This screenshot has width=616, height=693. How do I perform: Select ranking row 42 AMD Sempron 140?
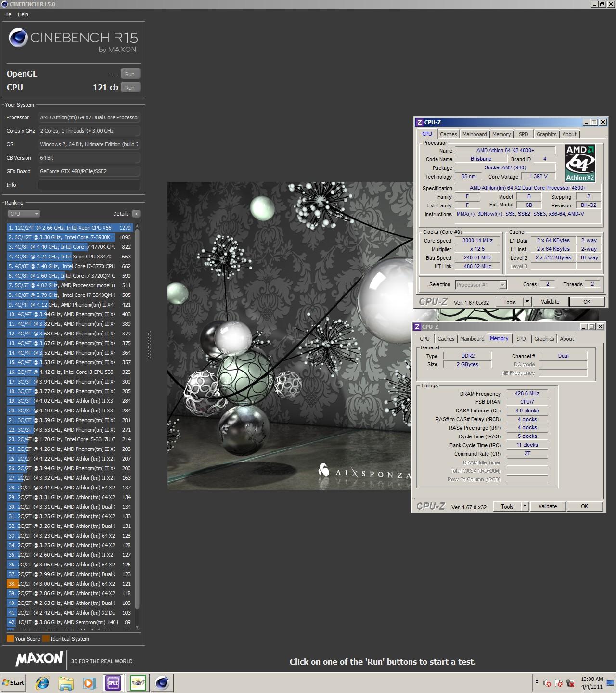coord(70,622)
